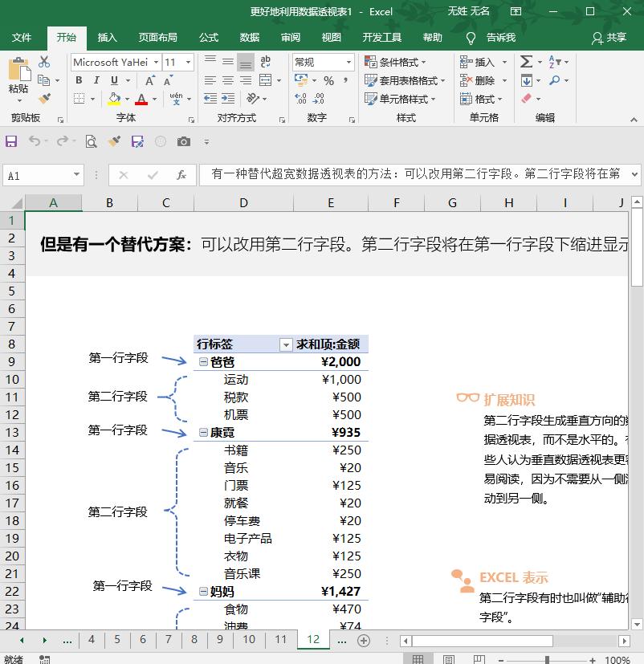Viewport: 644px width, 664px height.
Task: Click the Save icon on Quick Access Toolbar
Action: pos(10,141)
